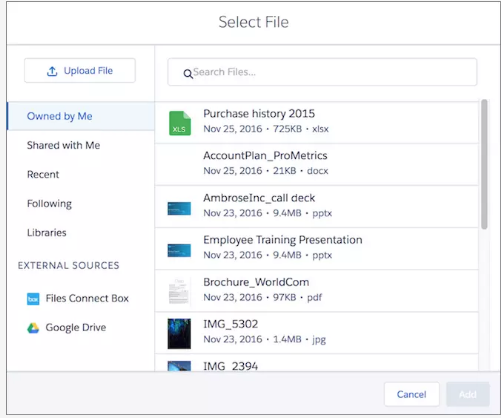The height and width of the screenshot is (418, 501).
Task: Click the Upload File button
Action: [80, 71]
